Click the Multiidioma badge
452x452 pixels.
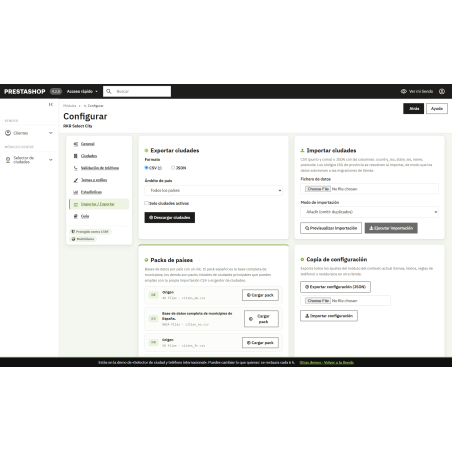[83, 239]
